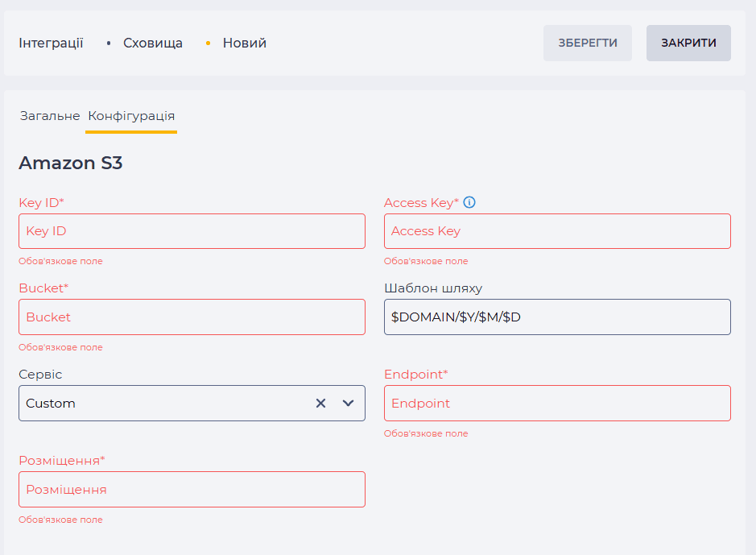Screen dimensions: 756x555
Task: Select the Конфігурація tab
Action: coord(131,116)
